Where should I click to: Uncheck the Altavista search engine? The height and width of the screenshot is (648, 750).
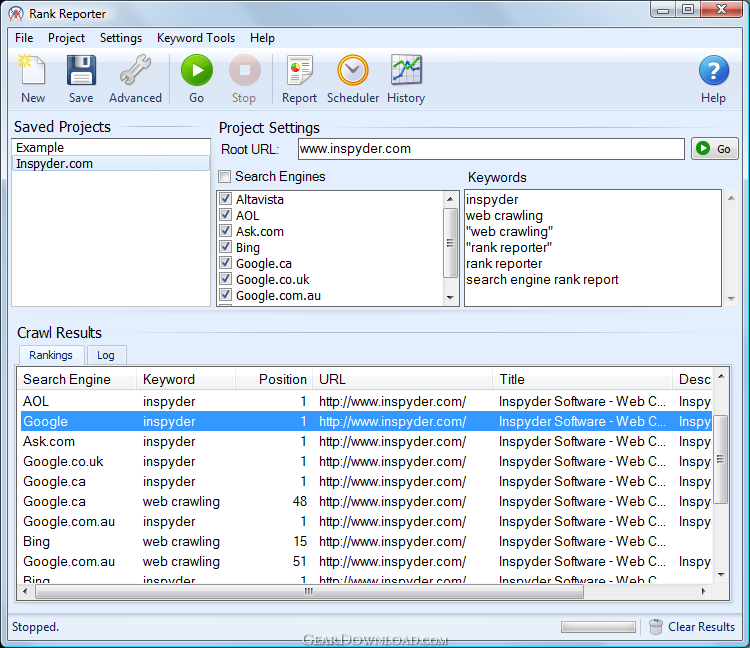coord(225,198)
